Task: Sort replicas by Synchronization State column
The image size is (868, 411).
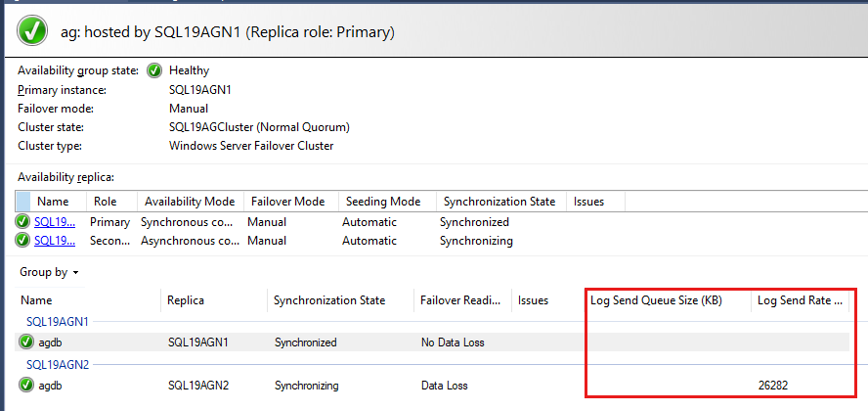Action: [x=499, y=202]
